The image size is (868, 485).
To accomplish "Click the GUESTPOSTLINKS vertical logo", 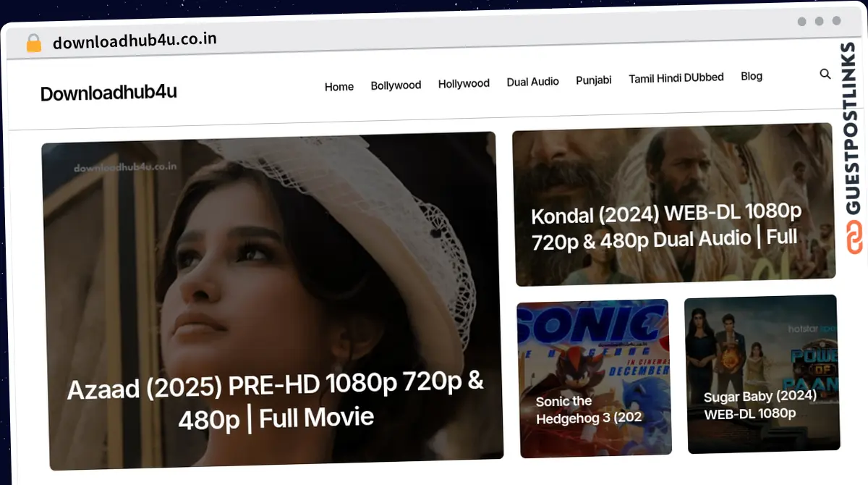I will pyautogui.click(x=852, y=130).
